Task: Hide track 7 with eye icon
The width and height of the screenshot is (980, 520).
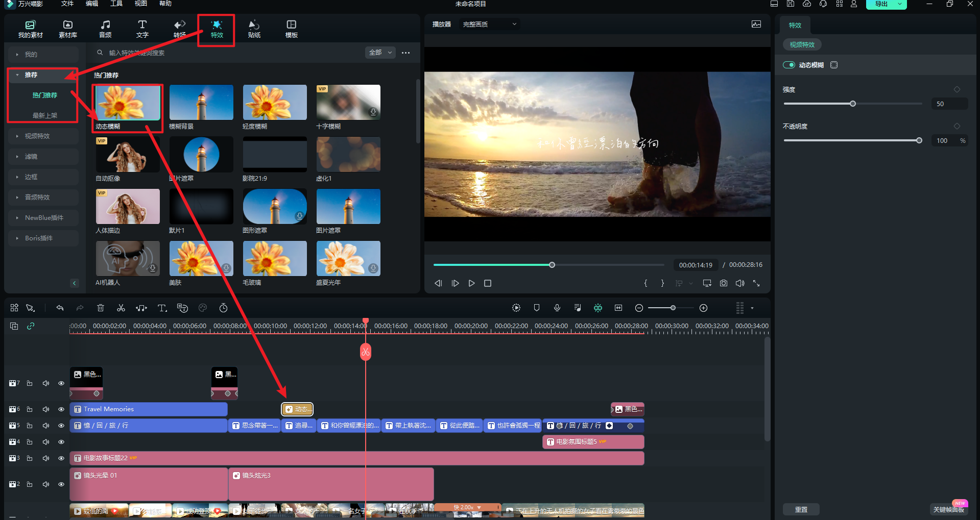Action: (61, 383)
